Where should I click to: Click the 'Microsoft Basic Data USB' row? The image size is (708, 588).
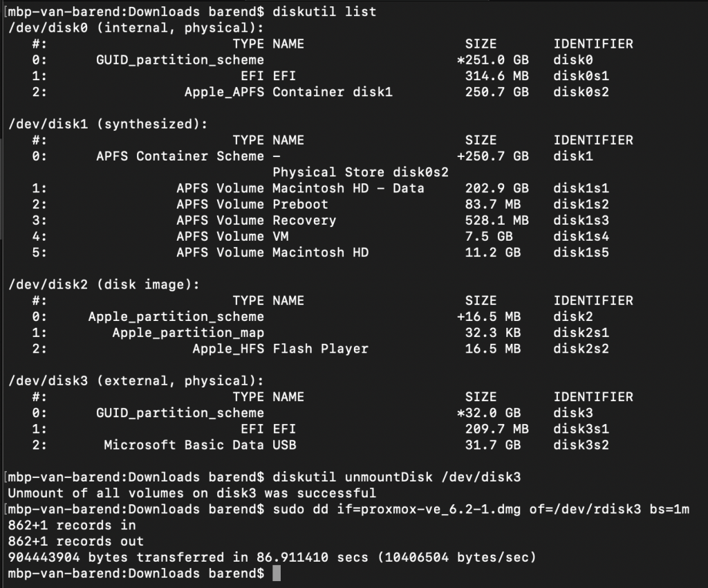[321, 445]
